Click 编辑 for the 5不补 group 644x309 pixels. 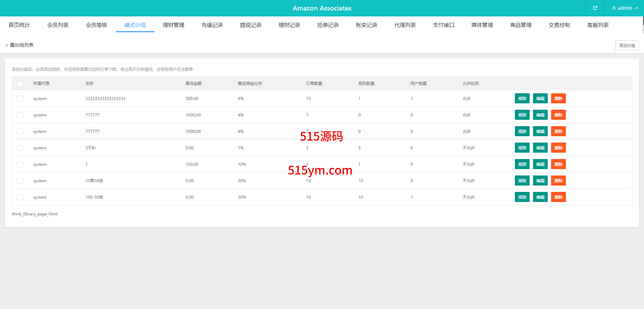[540, 148]
